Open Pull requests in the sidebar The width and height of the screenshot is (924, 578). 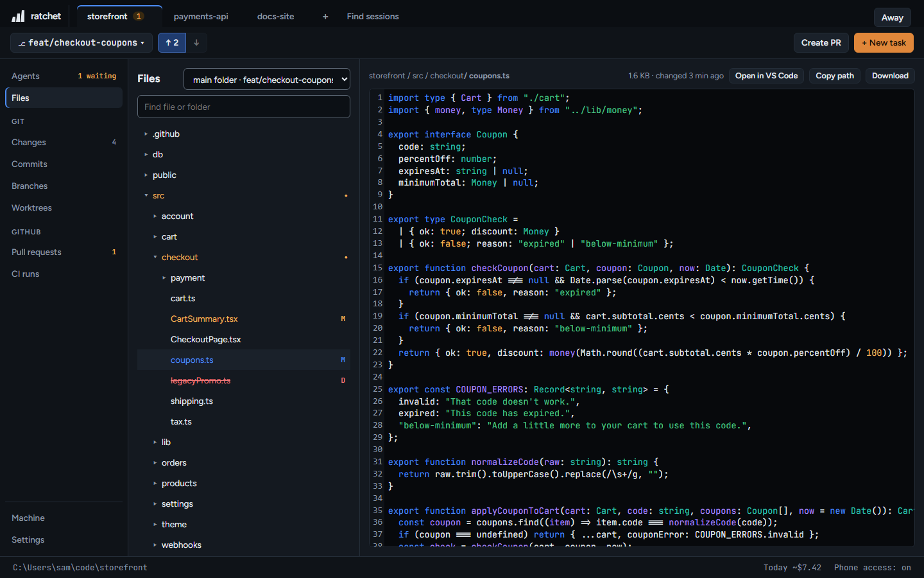pyautogui.click(x=64, y=252)
